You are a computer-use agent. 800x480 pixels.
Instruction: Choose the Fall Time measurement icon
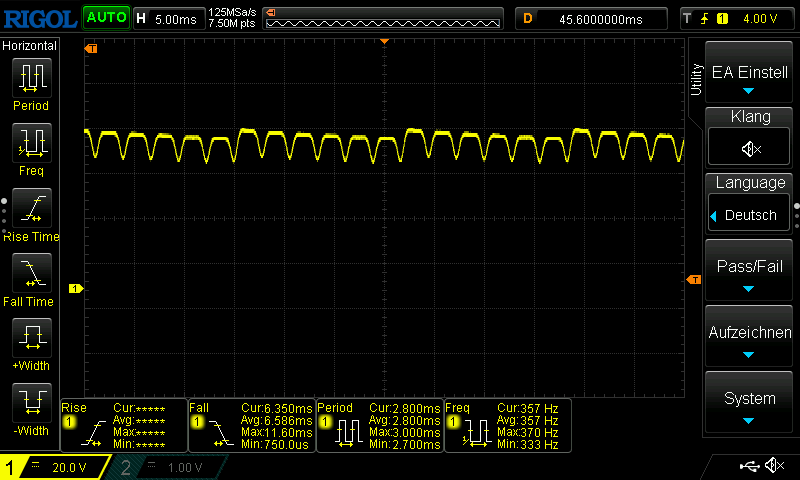[x=31, y=272]
